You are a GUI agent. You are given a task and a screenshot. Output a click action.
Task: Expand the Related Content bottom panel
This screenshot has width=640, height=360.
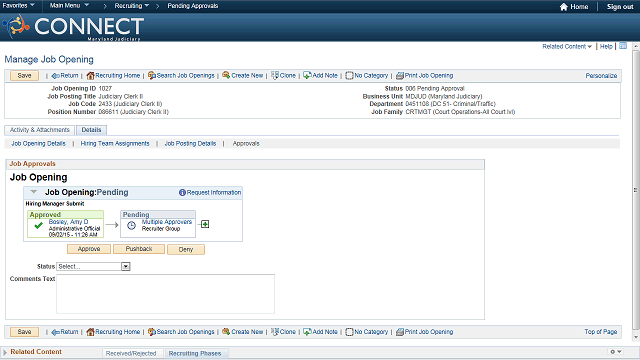pyautogui.click(x=5, y=352)
